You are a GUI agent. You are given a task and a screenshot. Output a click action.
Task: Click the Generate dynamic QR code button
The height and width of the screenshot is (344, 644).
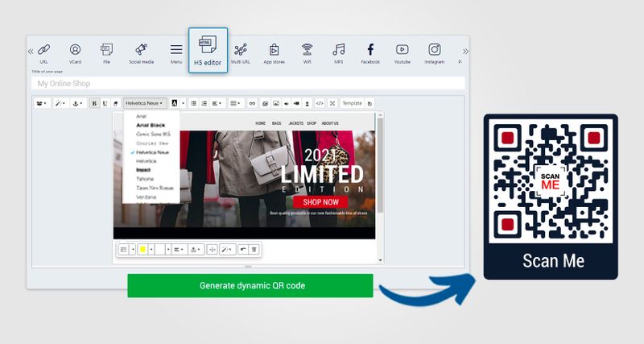pyautogui.click(x=250, y=286)
